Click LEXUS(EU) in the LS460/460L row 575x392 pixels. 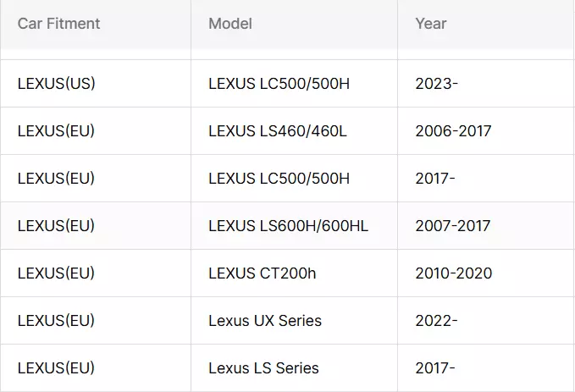(56, 131)
